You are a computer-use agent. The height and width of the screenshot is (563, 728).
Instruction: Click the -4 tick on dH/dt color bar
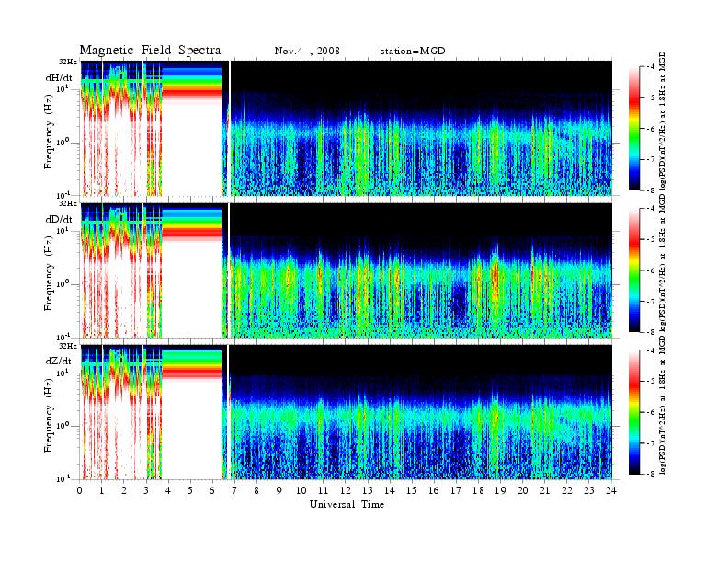tap(651, 67)
